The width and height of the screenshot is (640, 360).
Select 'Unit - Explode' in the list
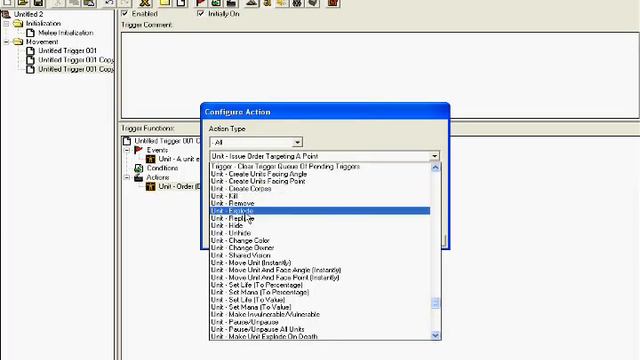320,211
